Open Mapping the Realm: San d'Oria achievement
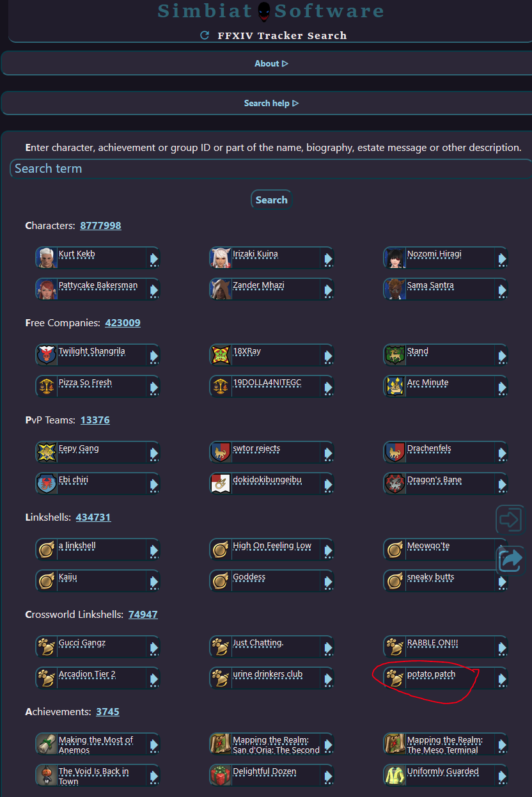 pos(276,745)
